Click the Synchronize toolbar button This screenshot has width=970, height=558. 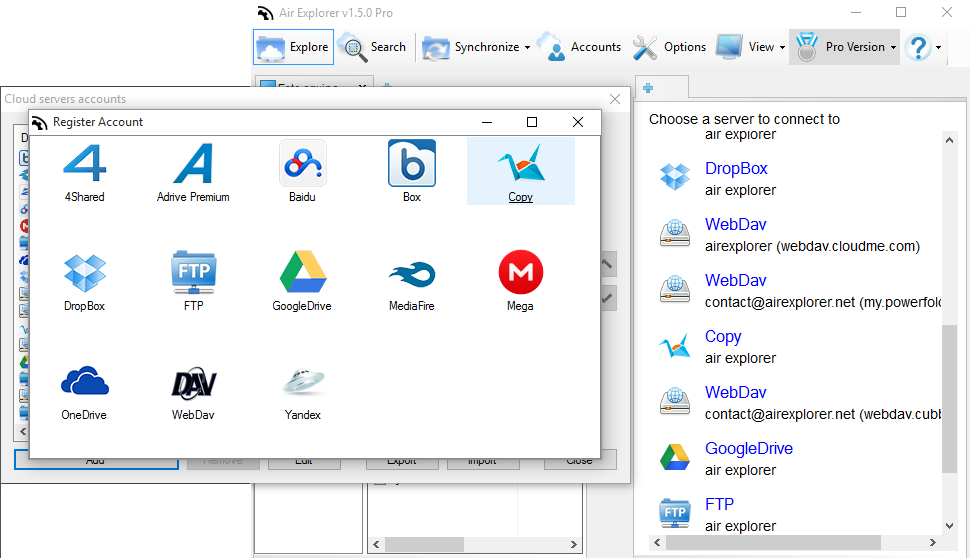[471, 47]
